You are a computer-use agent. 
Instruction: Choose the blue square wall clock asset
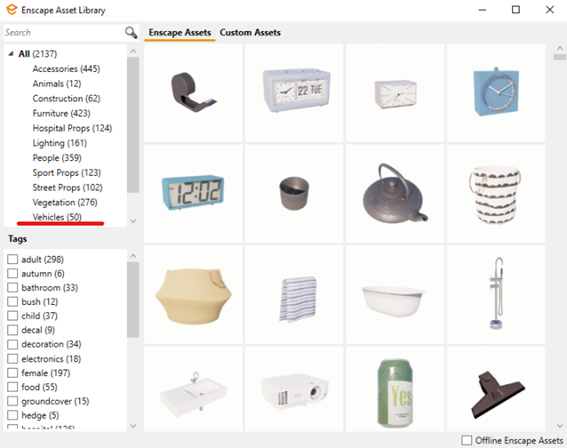tap(496, 93)
